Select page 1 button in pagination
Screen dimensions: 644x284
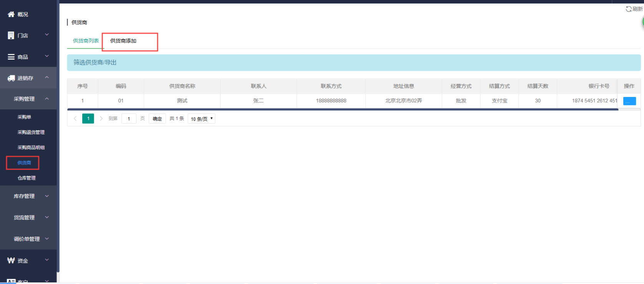point(88,119)
